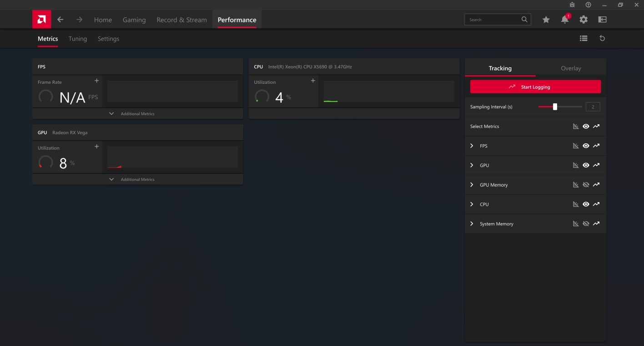
Task: Toggle the graph icon in the System Memory row
Action: (576, 224)
